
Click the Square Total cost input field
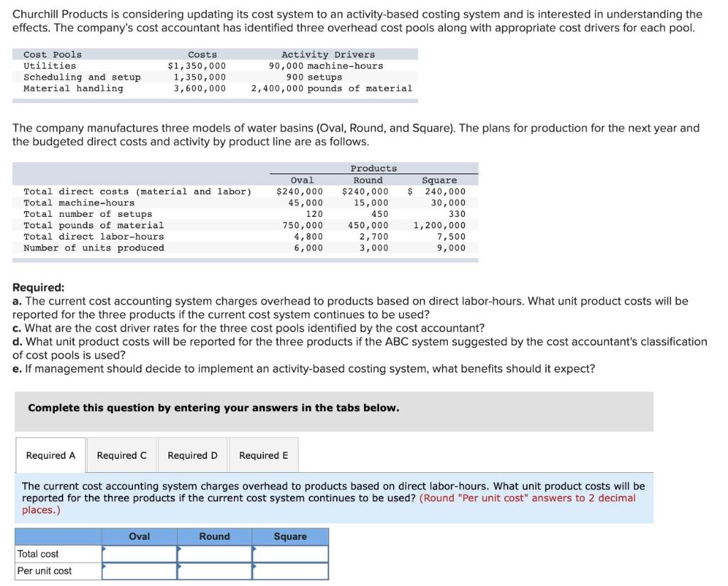coord(290,553)
